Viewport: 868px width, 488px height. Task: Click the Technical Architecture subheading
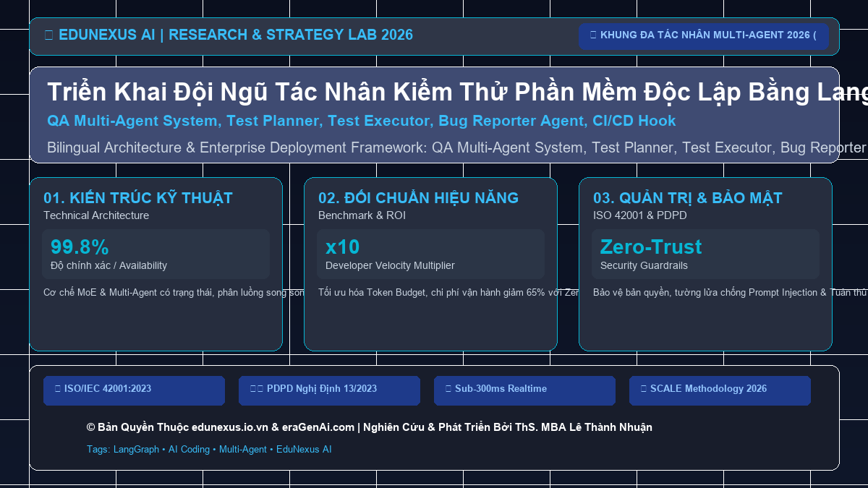96,215
